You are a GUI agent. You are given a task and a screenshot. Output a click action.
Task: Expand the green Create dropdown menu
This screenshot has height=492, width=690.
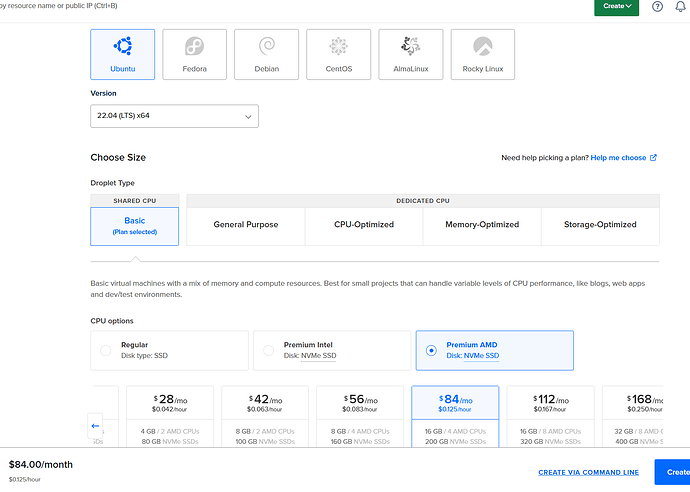pos(616,6)
